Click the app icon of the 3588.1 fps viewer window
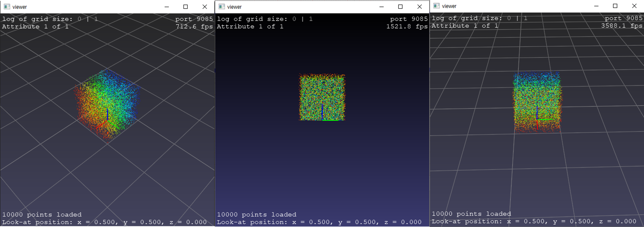The height and width of the screenshot is (227, 644). coord(437,6)
